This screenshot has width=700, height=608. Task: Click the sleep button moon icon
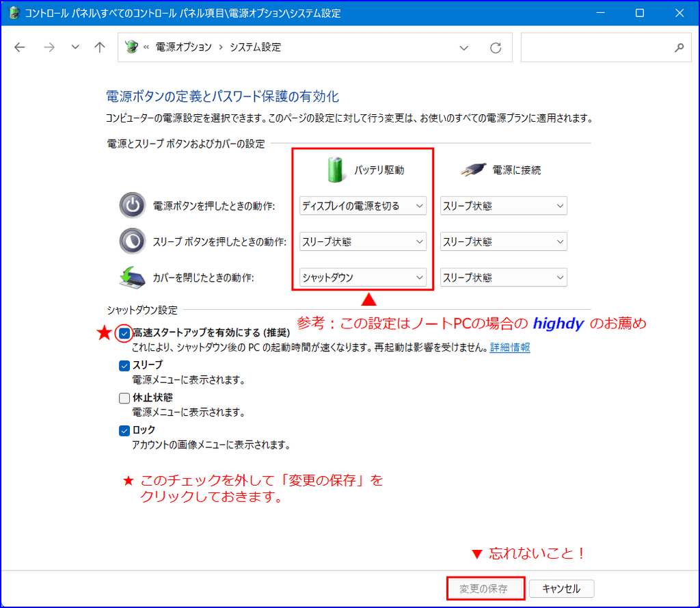[132, 241]
